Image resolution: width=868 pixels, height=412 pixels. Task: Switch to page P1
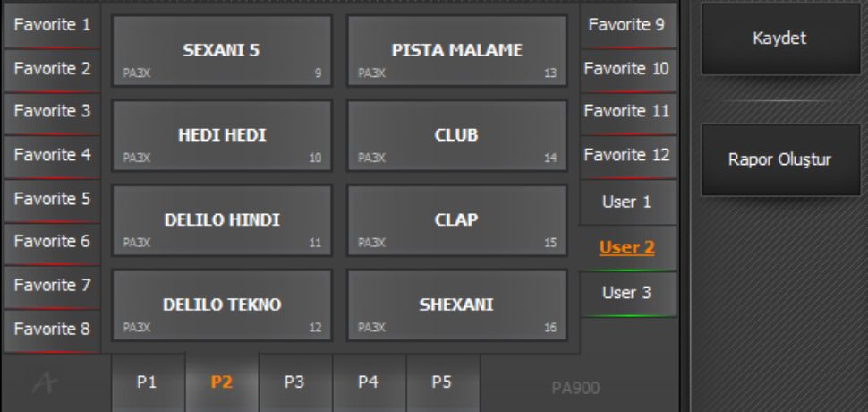coord(149,382)
